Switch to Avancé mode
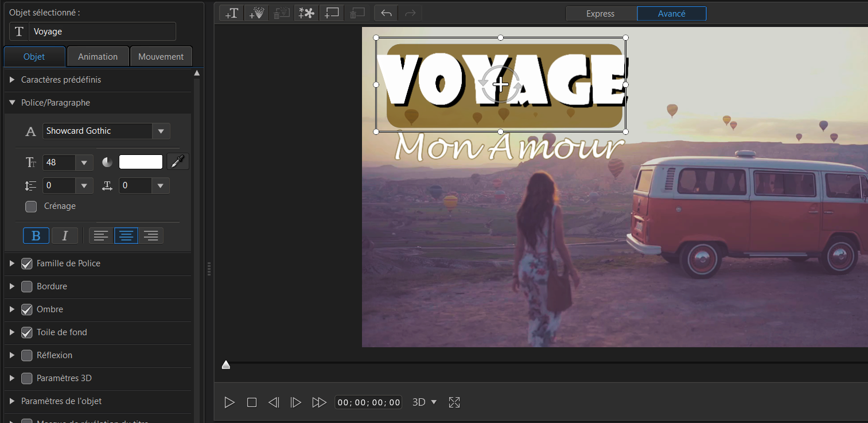This screenshot has width=868, height=423. click(672, 14)
